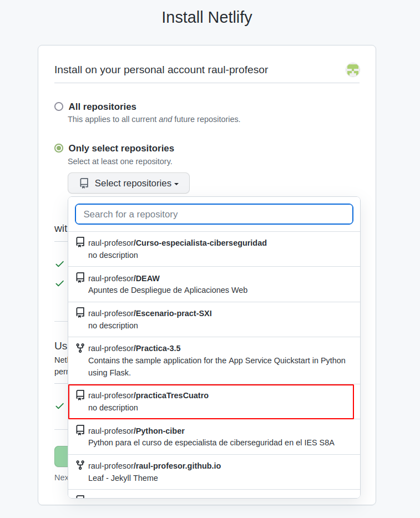The width and height of the screenshot is (420, 518).
Task: Click the green Install button edge
Action: point(61,456)
